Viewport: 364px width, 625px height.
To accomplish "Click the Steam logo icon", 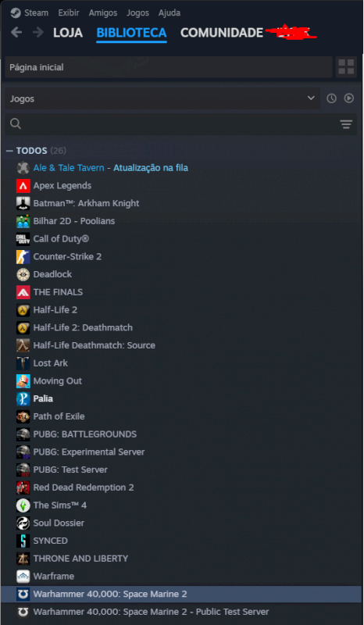I will [x=16, y=12].
